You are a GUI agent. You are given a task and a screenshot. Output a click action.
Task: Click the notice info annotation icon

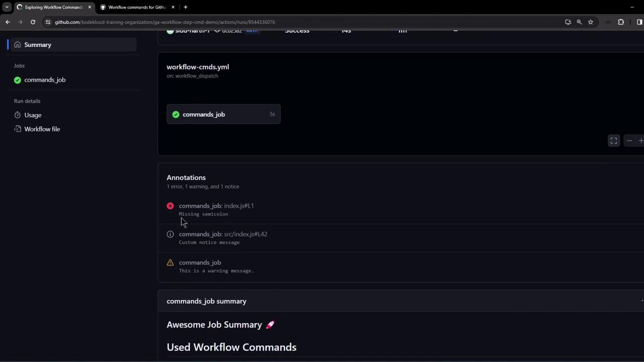pos(170,234)
